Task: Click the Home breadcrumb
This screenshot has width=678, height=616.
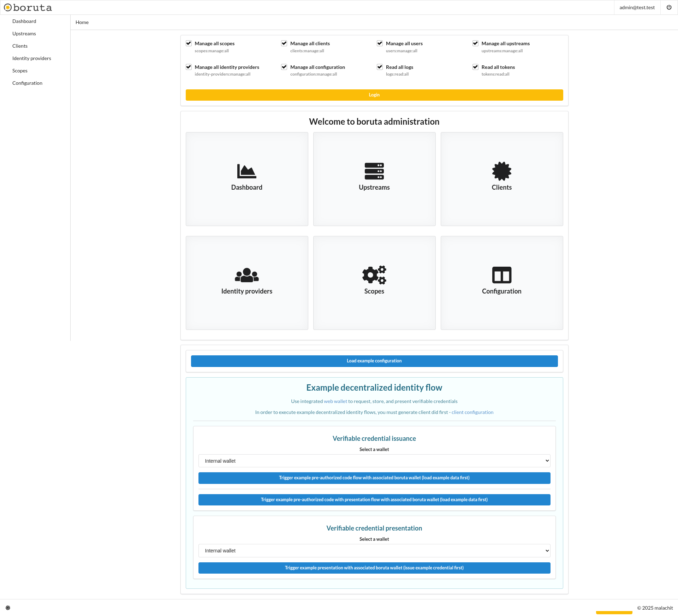Action: coord(82,22)
